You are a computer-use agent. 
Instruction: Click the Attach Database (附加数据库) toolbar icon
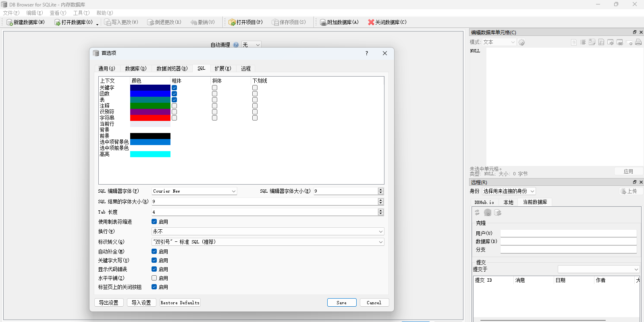click(x=323, y=22)
